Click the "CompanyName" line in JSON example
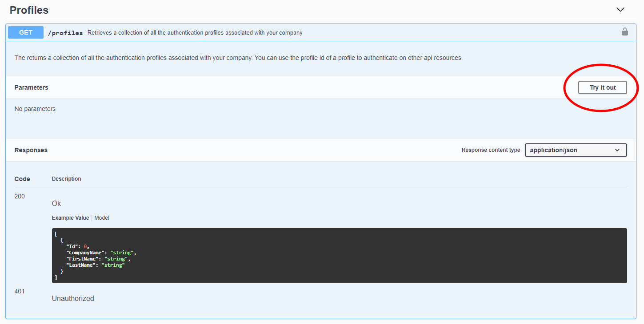Screen dimensions: 644x324 click(x=101, y=253)
